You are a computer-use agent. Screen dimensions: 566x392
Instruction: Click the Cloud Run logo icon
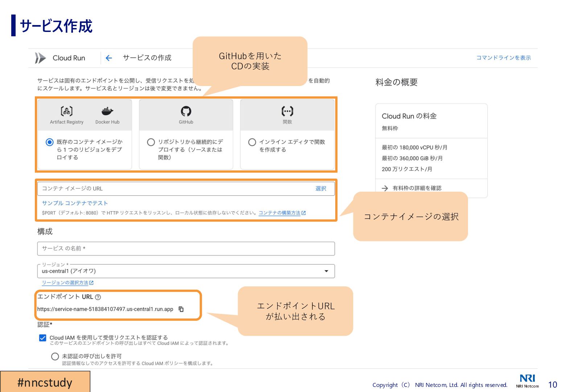(40, 58)
